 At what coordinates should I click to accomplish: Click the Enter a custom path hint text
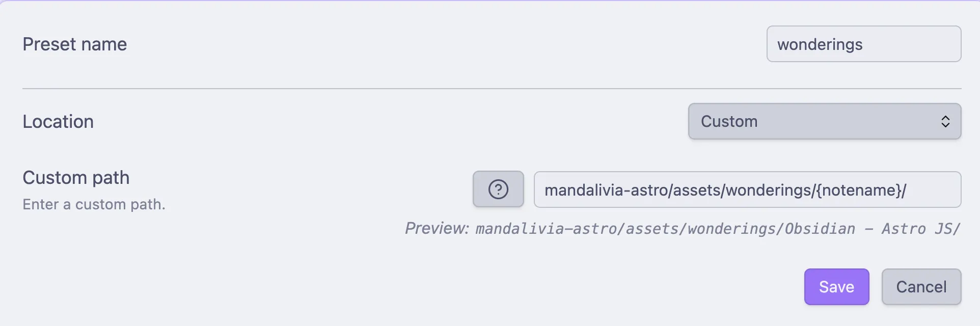93,205
